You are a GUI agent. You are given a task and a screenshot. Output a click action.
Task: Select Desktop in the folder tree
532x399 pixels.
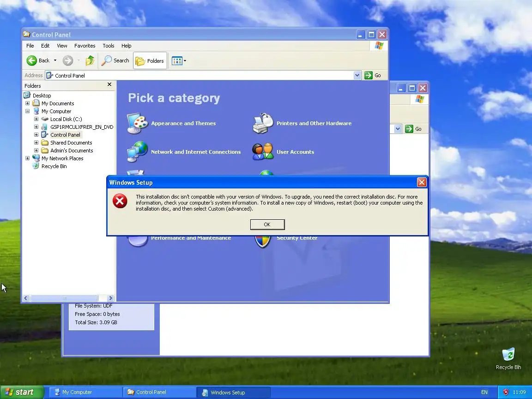(x=42, y=96)
